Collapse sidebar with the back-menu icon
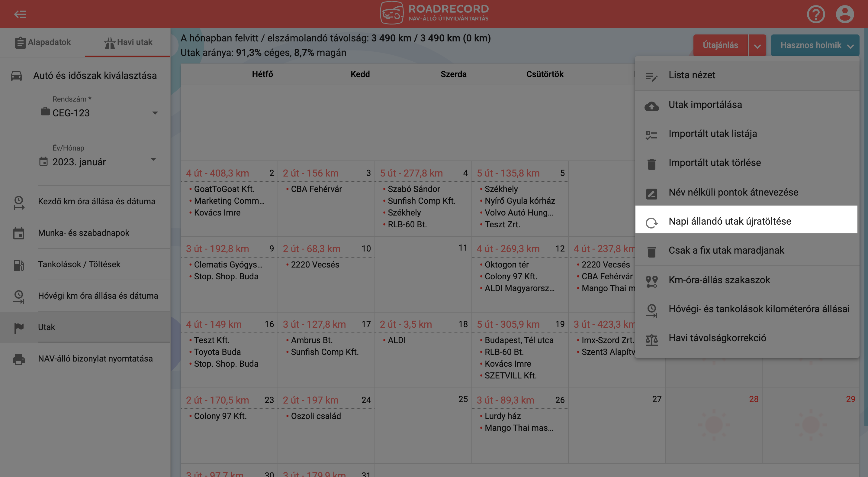This screenshot has height=477, width=868. (20, 14)
